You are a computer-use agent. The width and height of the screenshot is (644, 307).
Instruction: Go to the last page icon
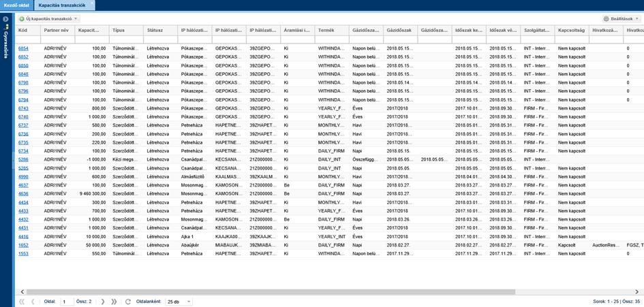[114, 302]
